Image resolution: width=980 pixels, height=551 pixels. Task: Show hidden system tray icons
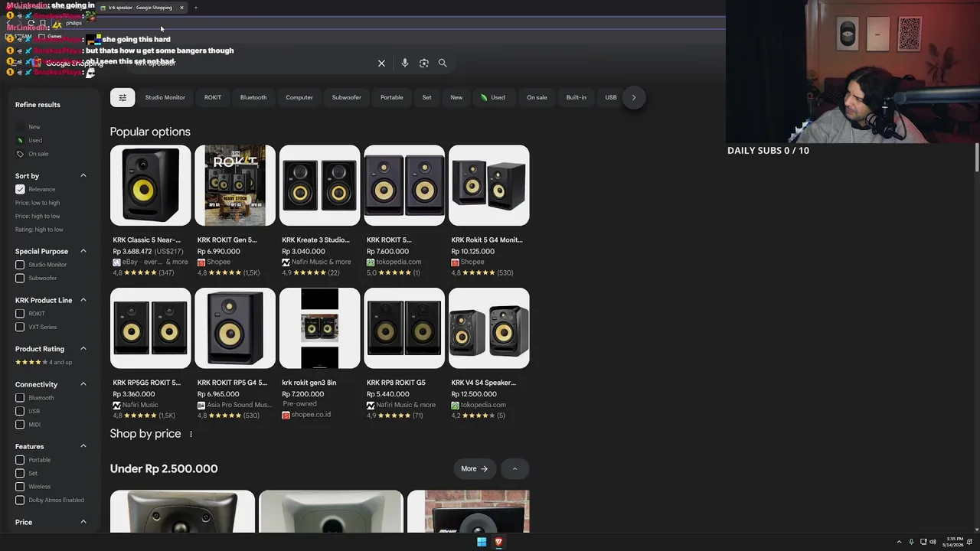coord(900,542)
